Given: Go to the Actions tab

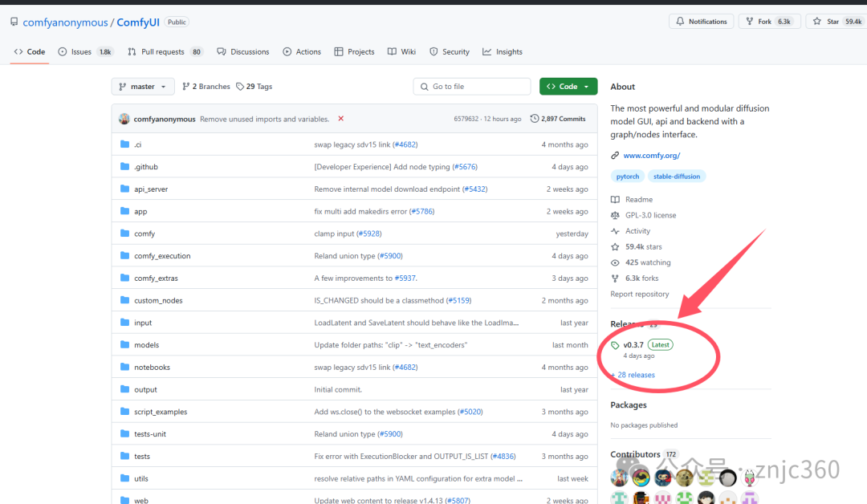Looking at the screenshot, I should click(301, 51).
